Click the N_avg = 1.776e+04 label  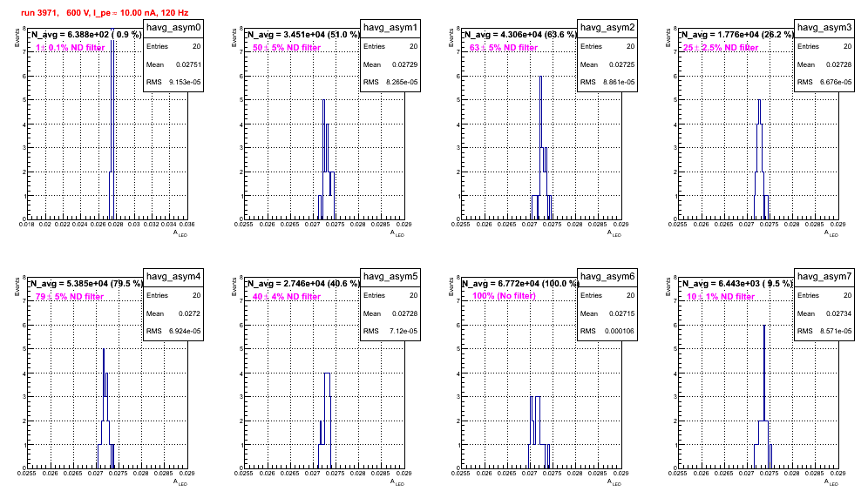736,35
